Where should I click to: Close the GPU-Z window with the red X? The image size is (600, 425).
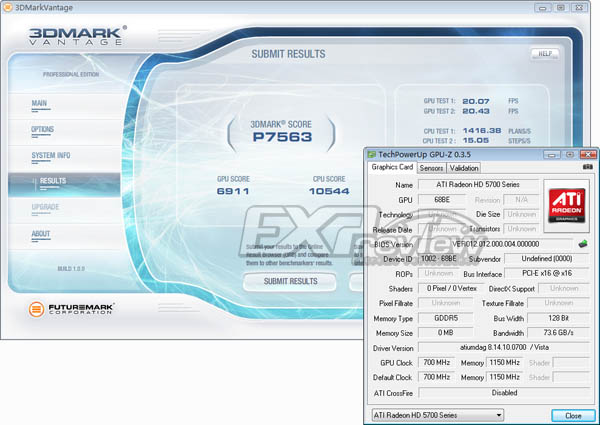(588, 155)
